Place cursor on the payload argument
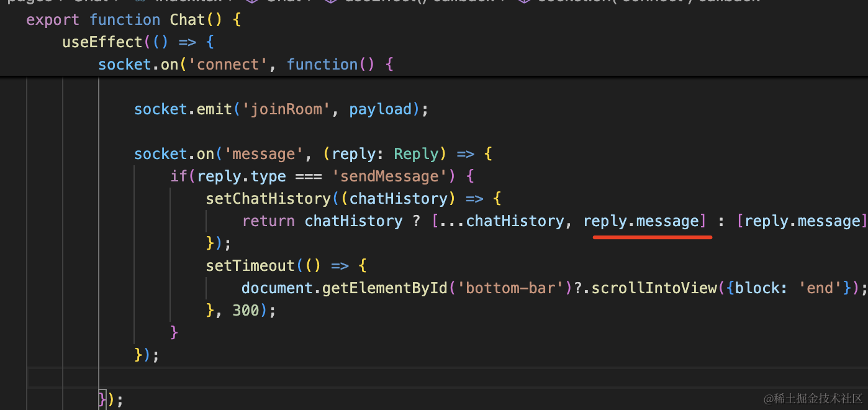Screen dimensions: 868x410 (380, 109)
